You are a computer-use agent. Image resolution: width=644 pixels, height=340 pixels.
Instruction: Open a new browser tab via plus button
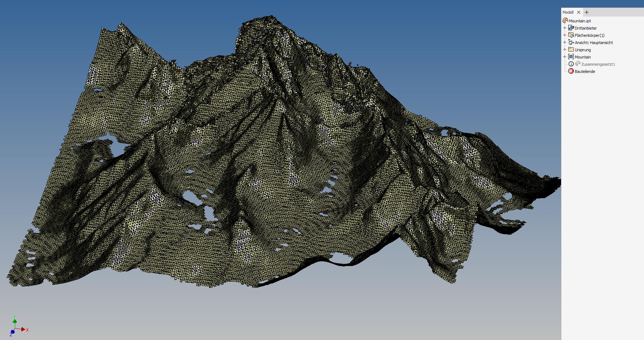click(586, 12)
